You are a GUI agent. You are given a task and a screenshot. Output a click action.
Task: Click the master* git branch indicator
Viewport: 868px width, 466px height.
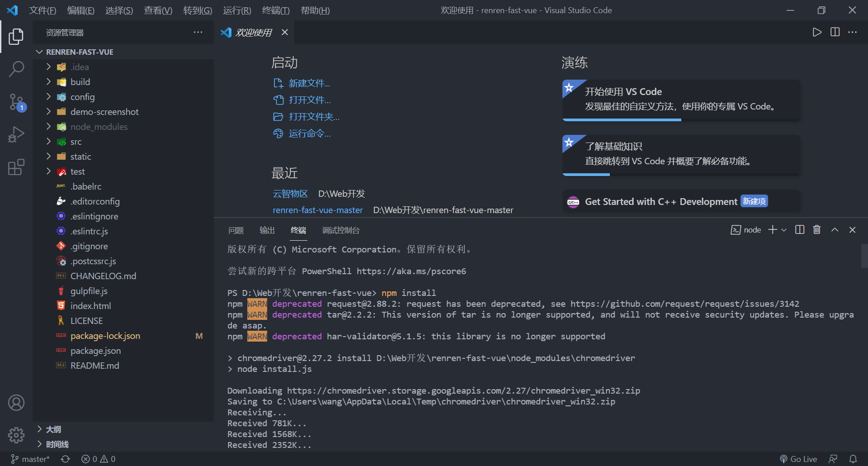(30, 459)
